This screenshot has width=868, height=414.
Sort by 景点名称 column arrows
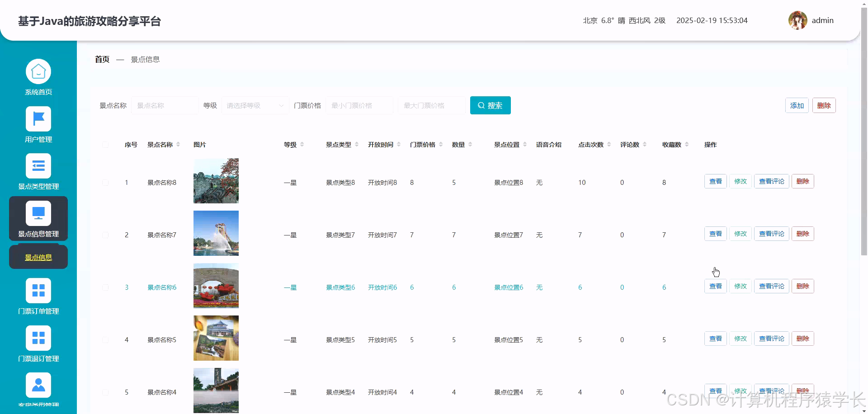[178, 145]
